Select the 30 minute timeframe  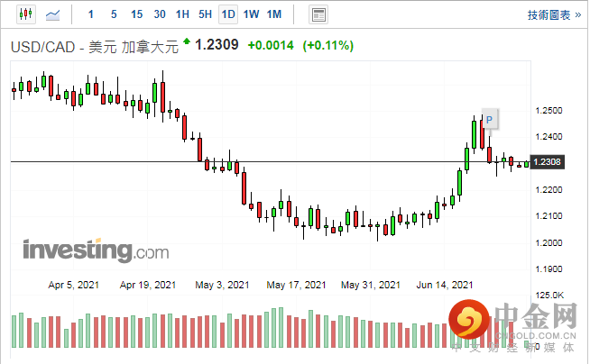click(x=160, y=14)
